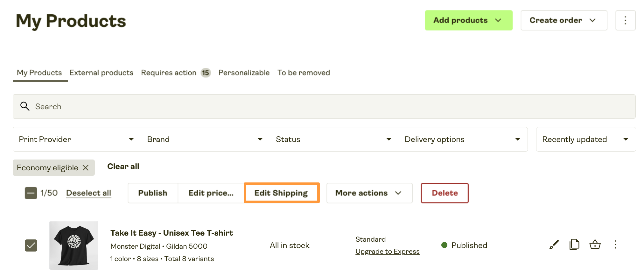Change sorting via Recently updated dropdown
This screenshot has width=644, height=277.
(x=585, y=139)
